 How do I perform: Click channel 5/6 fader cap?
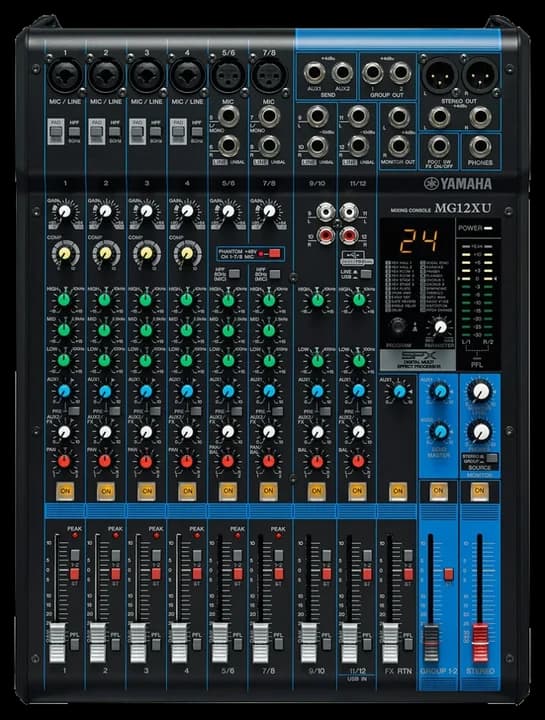click(220, 642)
